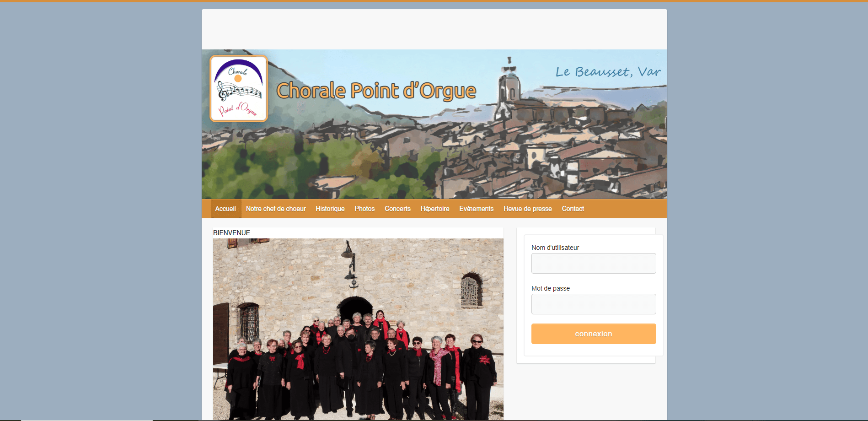Viewport: 868px width, 421px height.
Task: Open the Photos gallery page
Action: click(x=364, y=209)
